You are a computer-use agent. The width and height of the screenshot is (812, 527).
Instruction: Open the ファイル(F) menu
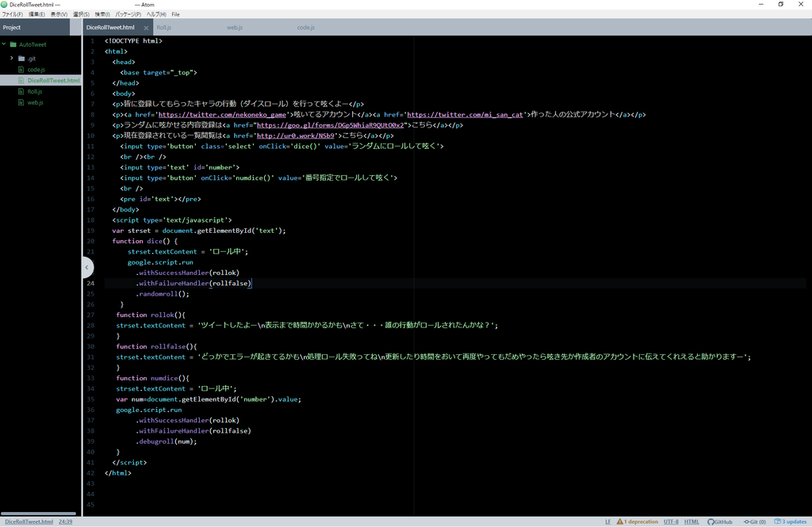[x=12, y=14]
